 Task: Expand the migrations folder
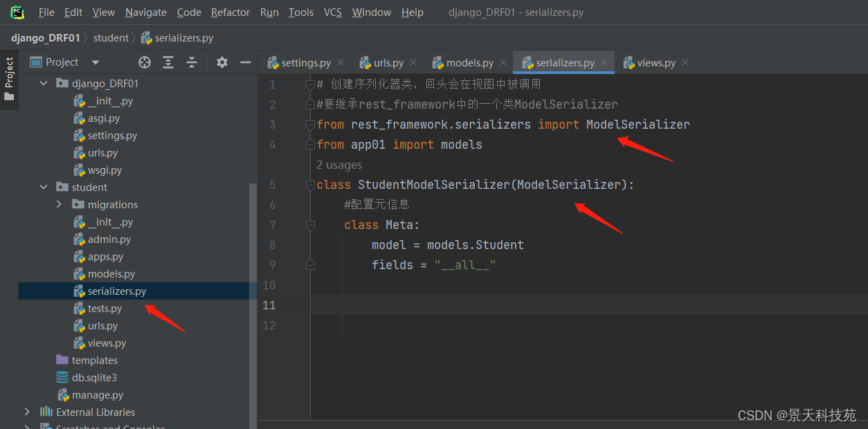(x=59, y=204)
